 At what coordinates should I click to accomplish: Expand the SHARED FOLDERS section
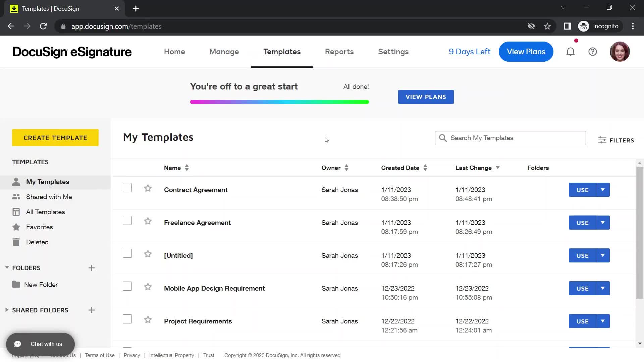pos(7,310)
